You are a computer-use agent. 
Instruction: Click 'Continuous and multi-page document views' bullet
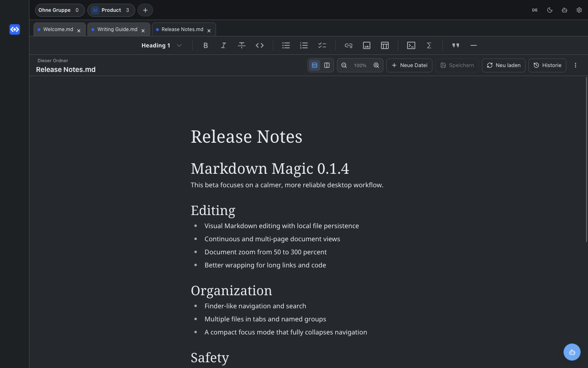272,239
